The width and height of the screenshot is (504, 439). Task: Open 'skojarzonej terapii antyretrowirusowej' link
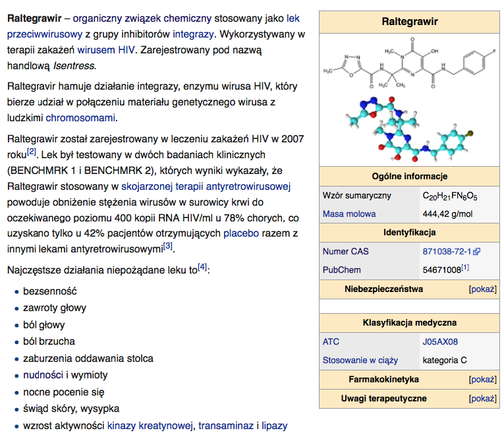coord(206,187)
